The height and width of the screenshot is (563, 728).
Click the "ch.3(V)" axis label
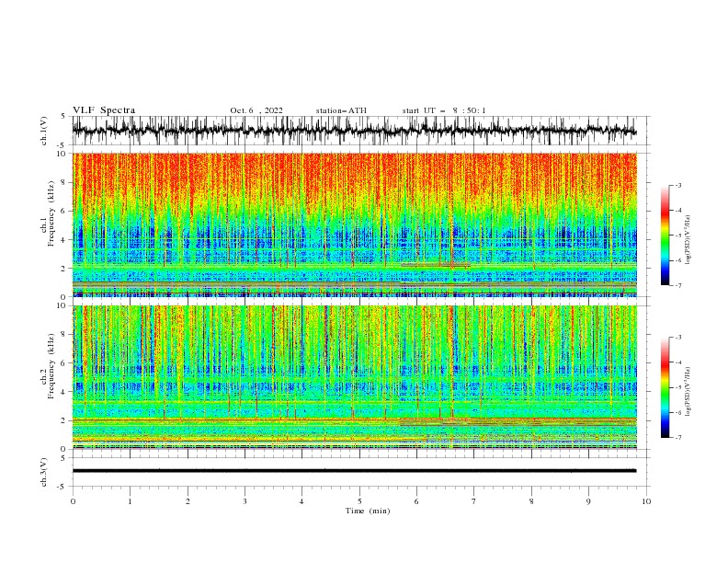(x=44, y=472)
